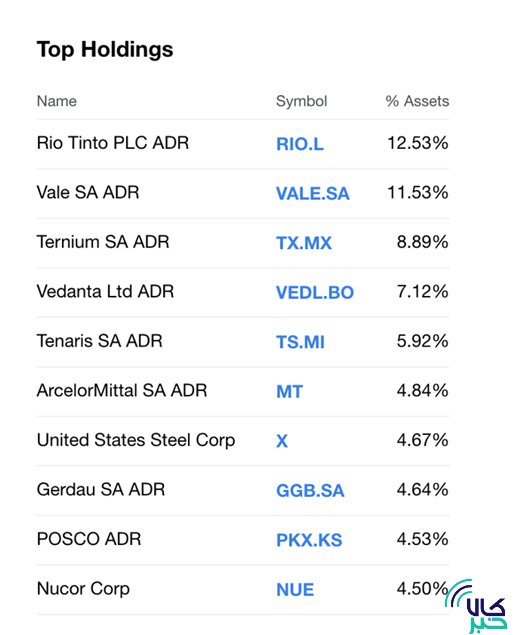
Task: Select the PKX.KS symbol link
Action: (309, 540)
